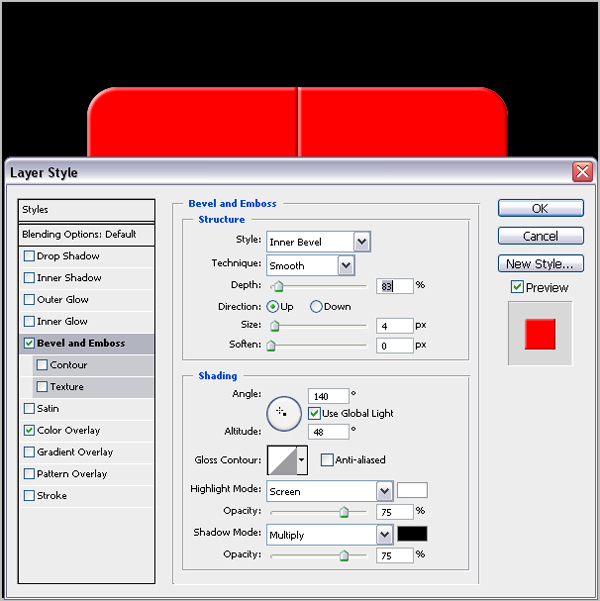The height and width of the screenshot is (601, 600).
Task: Click the Angle dial light-direction control
Action: [x=284, y=414]
